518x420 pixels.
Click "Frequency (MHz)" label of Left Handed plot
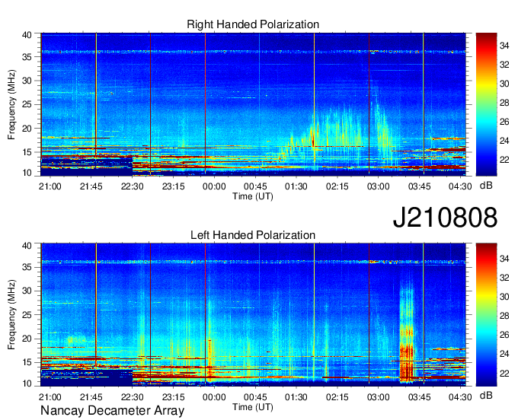click(11, 314)
